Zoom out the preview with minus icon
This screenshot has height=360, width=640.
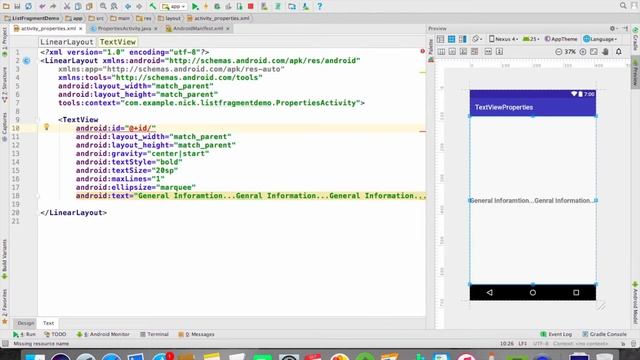coord(558,52)
